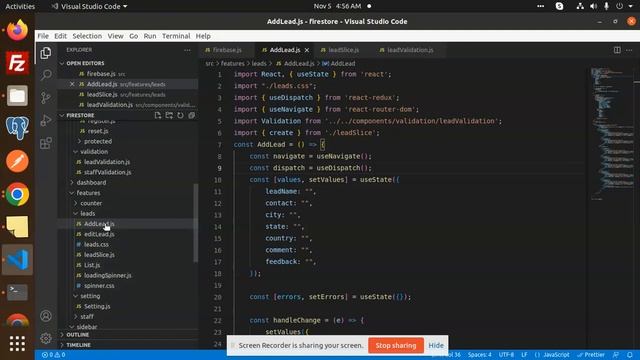Screen dimensions: 640x360
Task: Open the Source Control view
Action: pyautogui.click(x=46, y=98)
